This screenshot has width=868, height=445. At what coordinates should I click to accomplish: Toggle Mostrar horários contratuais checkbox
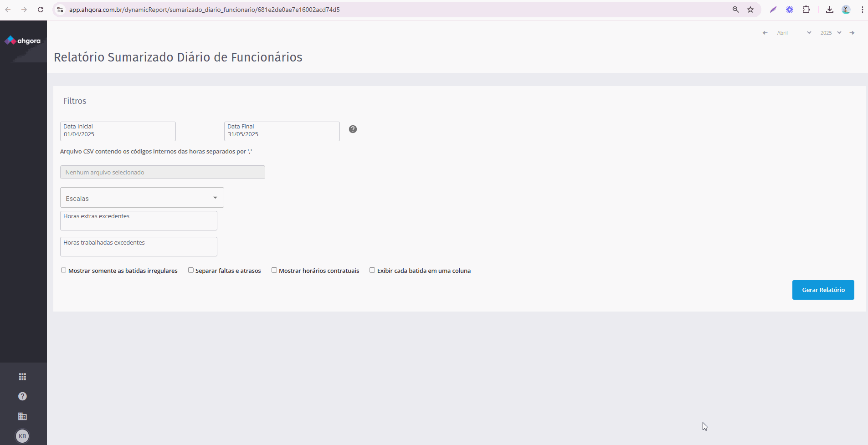click(x=274, y=271)
